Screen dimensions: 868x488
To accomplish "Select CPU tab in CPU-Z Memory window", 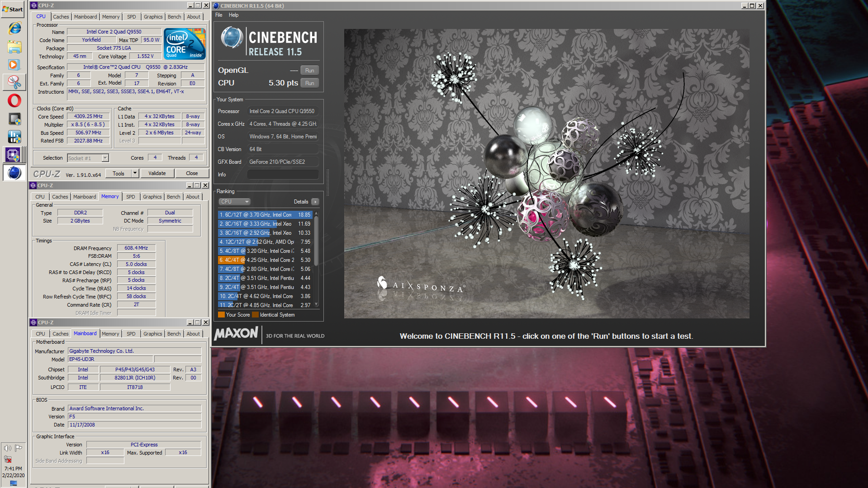I will [x=40, y=197].
